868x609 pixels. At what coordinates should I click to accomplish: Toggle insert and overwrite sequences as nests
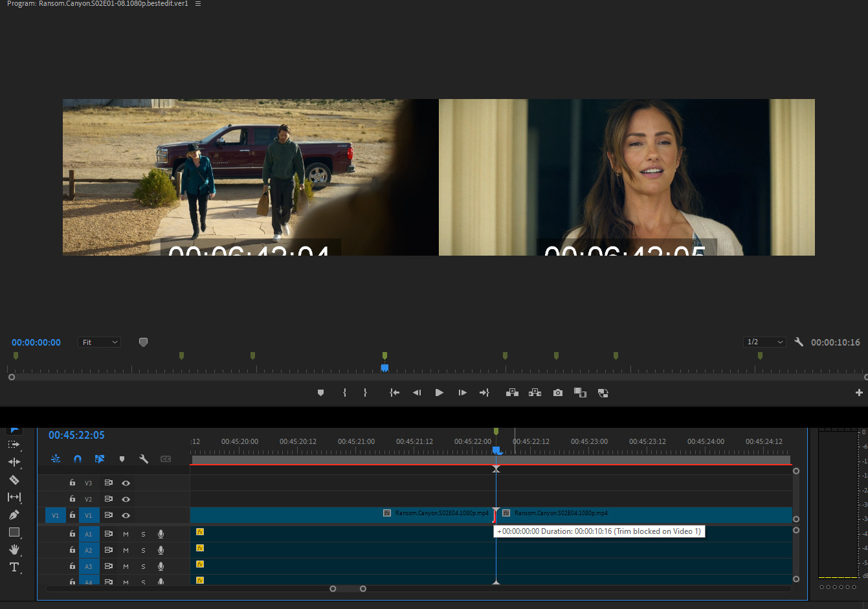click(56, 459)
